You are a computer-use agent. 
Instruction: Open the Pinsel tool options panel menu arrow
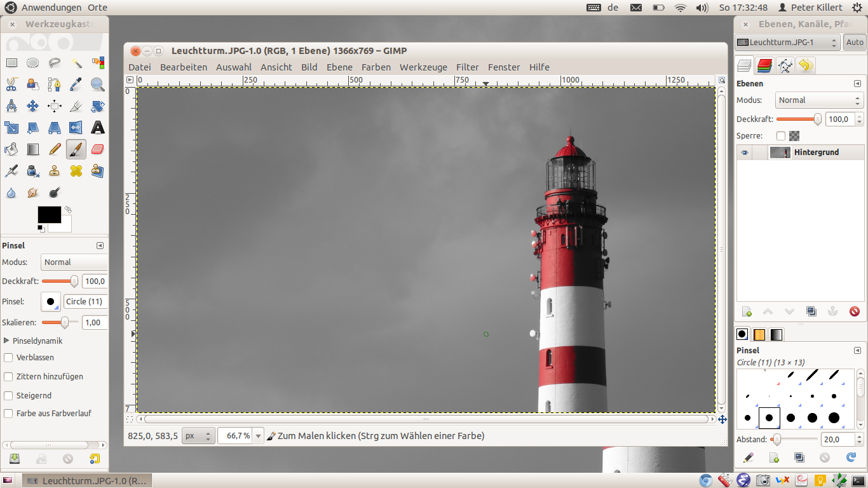(100, 246)
